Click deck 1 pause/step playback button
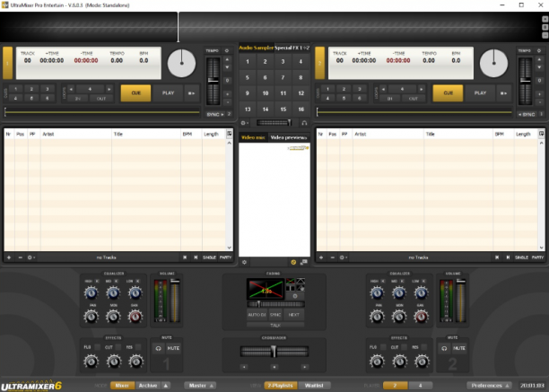Screen dimensions: 549x392 click(191, 93)
